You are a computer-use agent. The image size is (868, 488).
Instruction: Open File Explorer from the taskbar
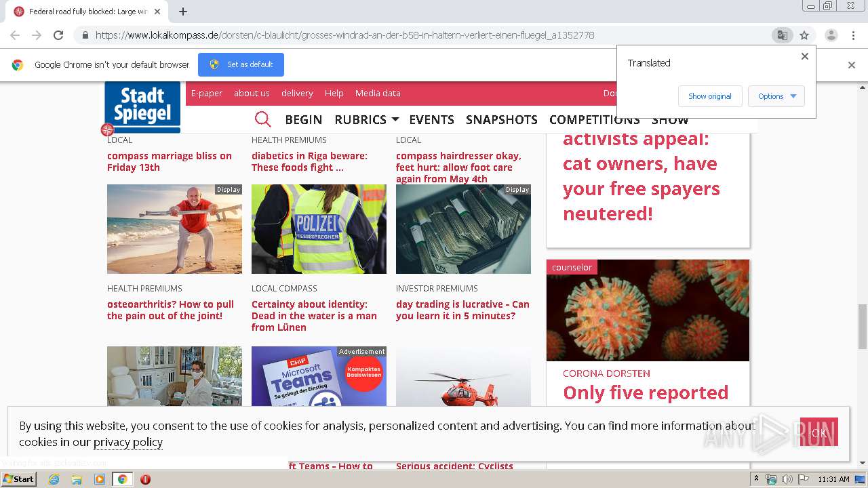click(x=77, y=479)
